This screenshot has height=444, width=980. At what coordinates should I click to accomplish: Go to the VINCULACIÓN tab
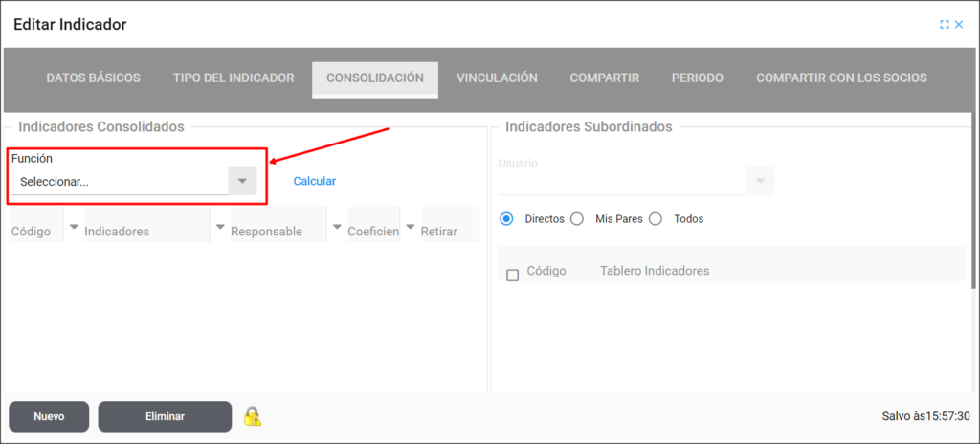click(x=497, y=78)
